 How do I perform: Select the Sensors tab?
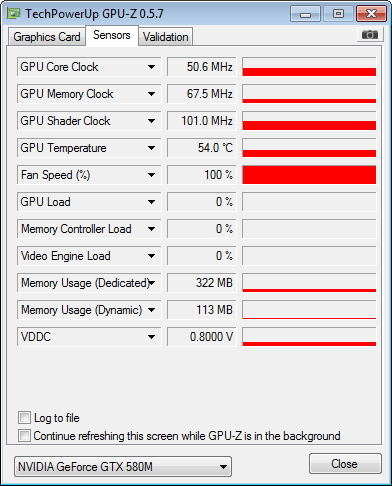pos(112,35)
